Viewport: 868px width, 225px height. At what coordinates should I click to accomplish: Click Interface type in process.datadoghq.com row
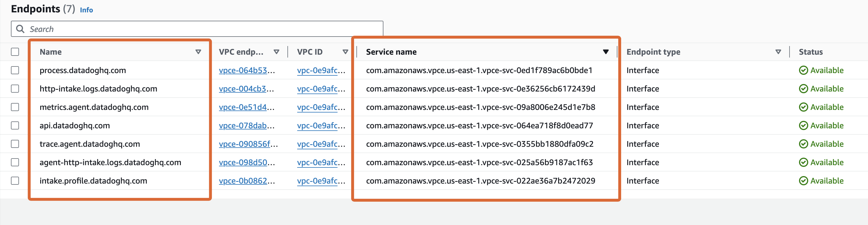tap(643, 70)
